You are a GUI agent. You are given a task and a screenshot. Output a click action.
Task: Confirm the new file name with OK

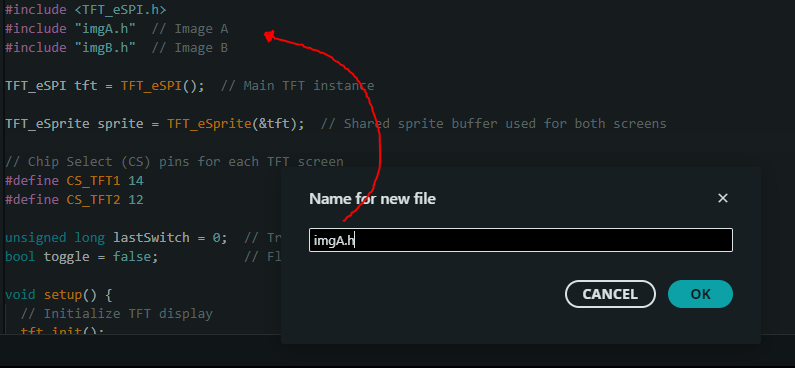(700, 294)
